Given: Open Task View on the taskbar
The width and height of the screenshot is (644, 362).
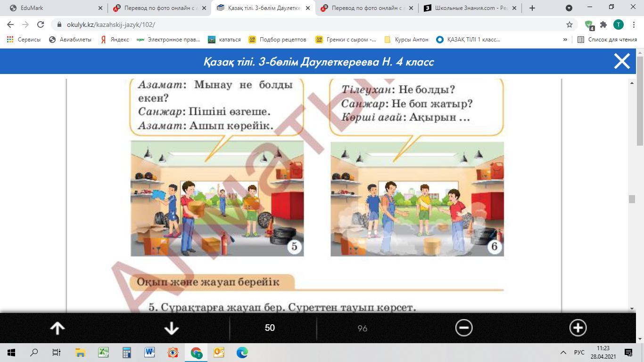Looking at the screenshot, I should (57, 353).
